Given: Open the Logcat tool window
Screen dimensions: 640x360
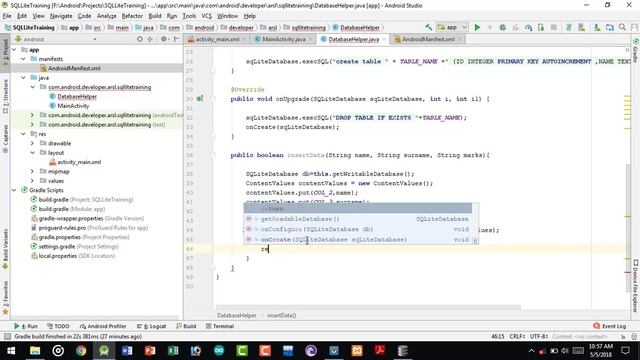Looking at the screenshot, I should (151, 326).
